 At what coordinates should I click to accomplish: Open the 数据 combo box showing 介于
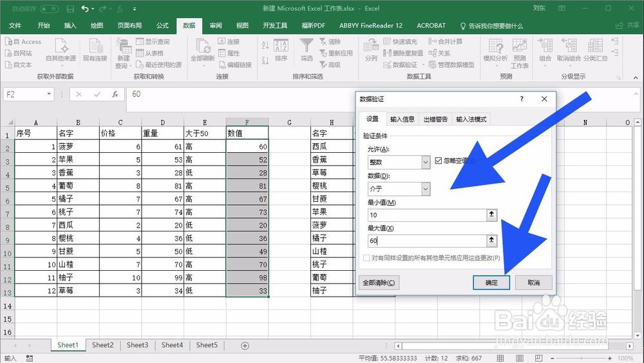point(399,189)
